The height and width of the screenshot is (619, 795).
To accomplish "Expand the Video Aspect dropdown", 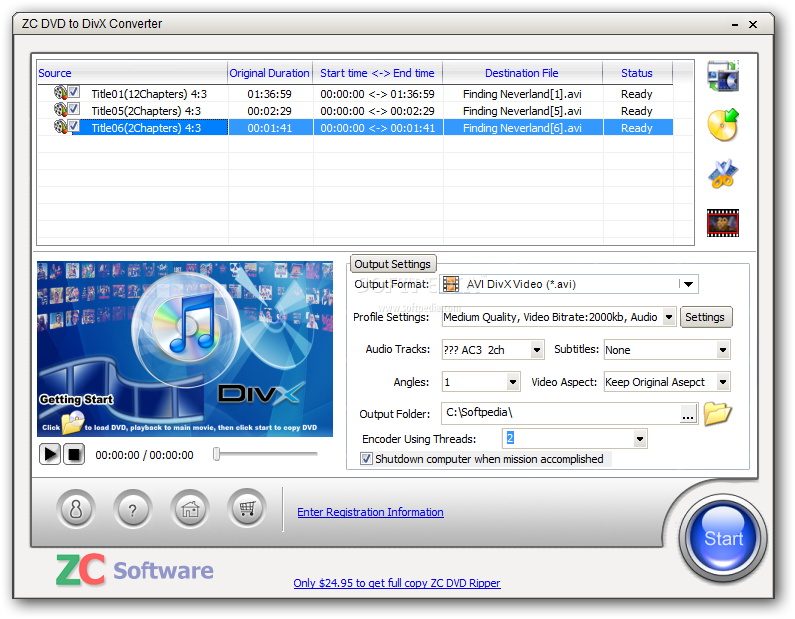I will pyautogui.click(x=723, y=382).
